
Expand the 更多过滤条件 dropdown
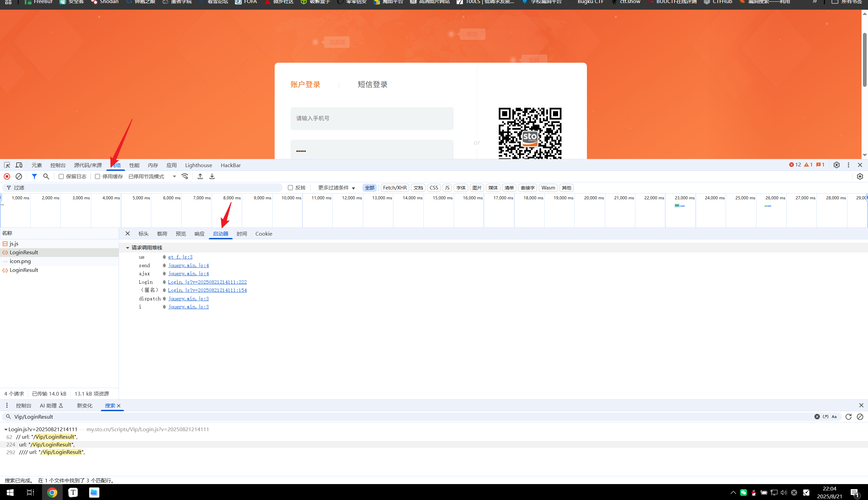click(336, 188)
